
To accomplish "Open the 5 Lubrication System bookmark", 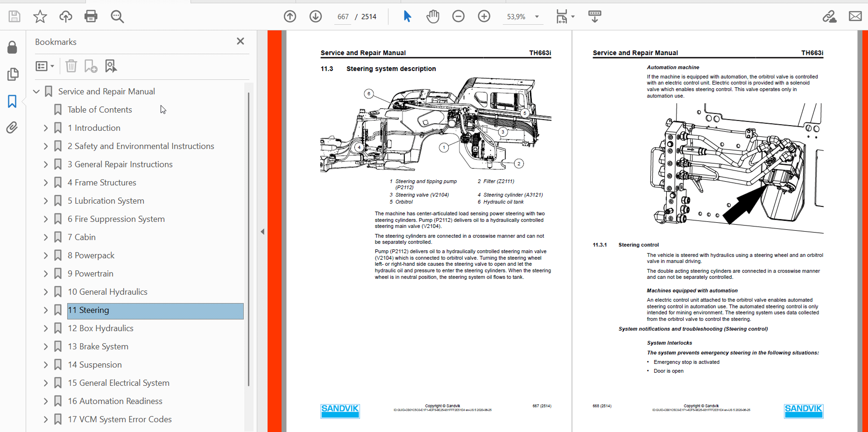I will (106, 201).
